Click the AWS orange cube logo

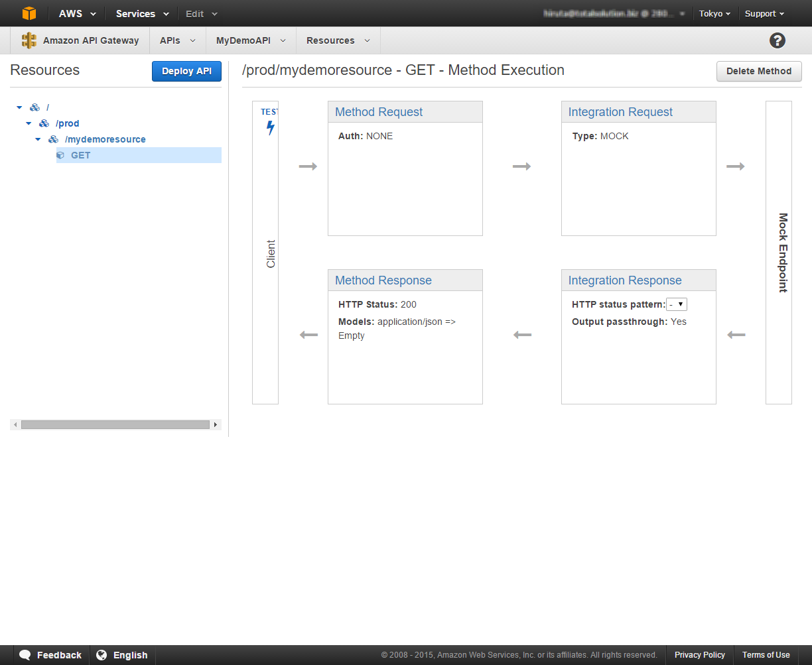(x=29, y=13)
